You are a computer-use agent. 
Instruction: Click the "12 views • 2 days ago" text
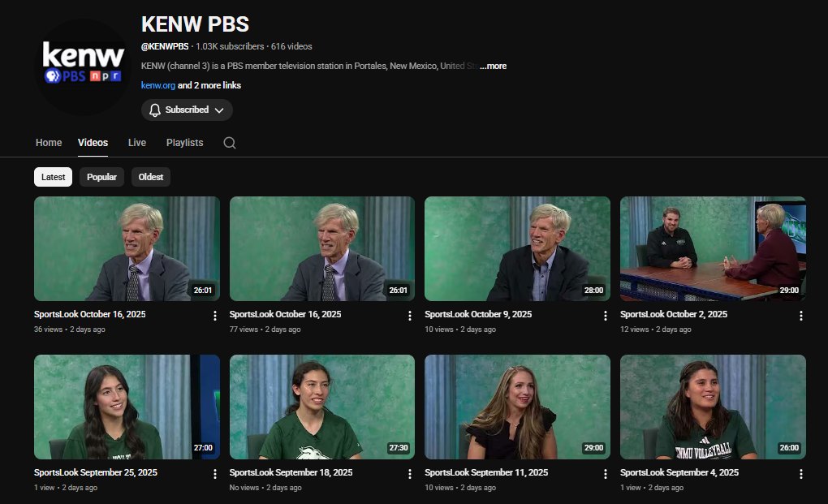656,330
